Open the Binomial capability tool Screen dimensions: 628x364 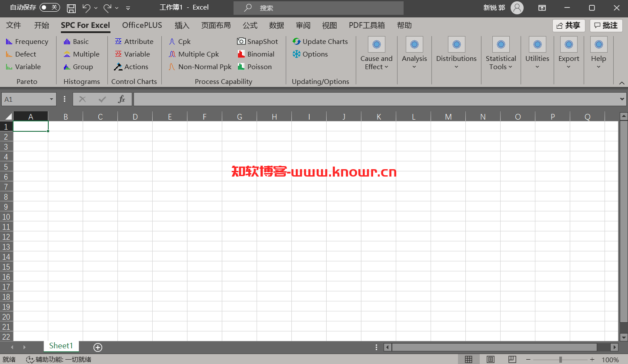coord(256,54)
